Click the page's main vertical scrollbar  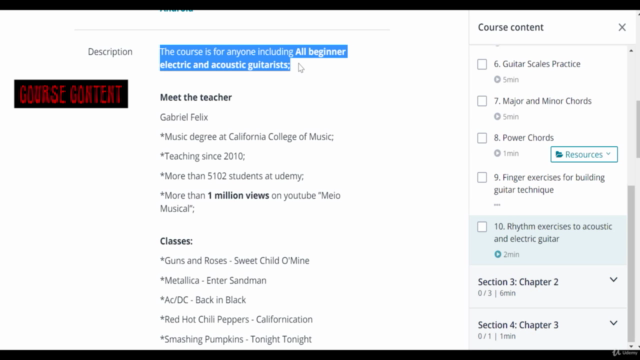click(x=638, y=129)
